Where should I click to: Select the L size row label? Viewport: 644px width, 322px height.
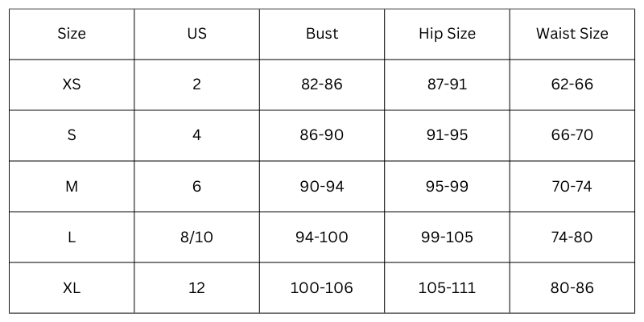click(x=72, y=237)
